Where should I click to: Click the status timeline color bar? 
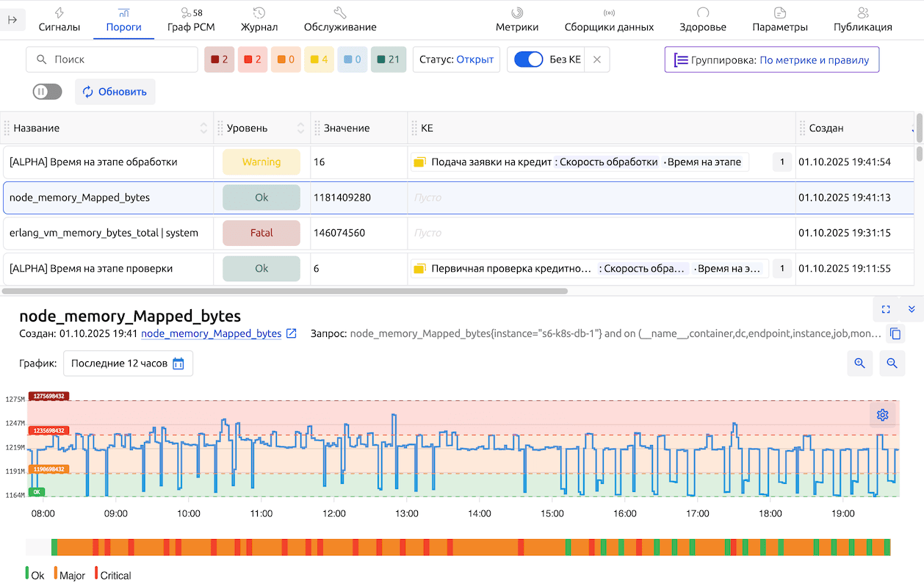[470, 547]
